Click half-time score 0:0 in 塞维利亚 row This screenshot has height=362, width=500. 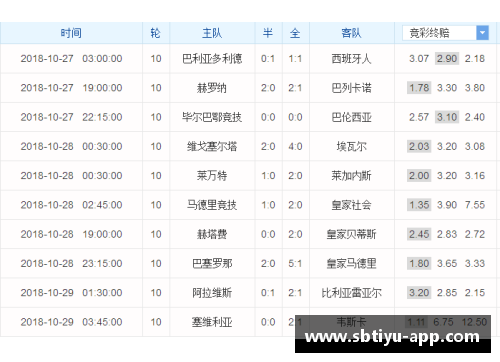268,322
